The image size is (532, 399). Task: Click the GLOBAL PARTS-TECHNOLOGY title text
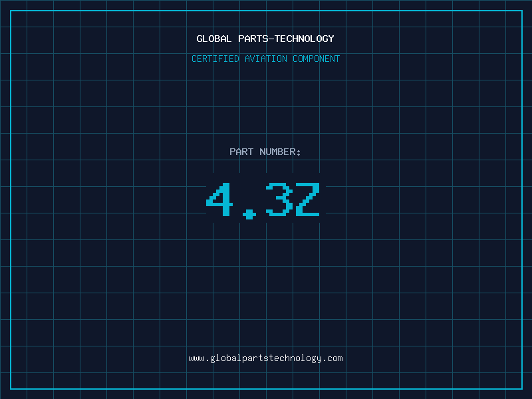tap(265, 39)
